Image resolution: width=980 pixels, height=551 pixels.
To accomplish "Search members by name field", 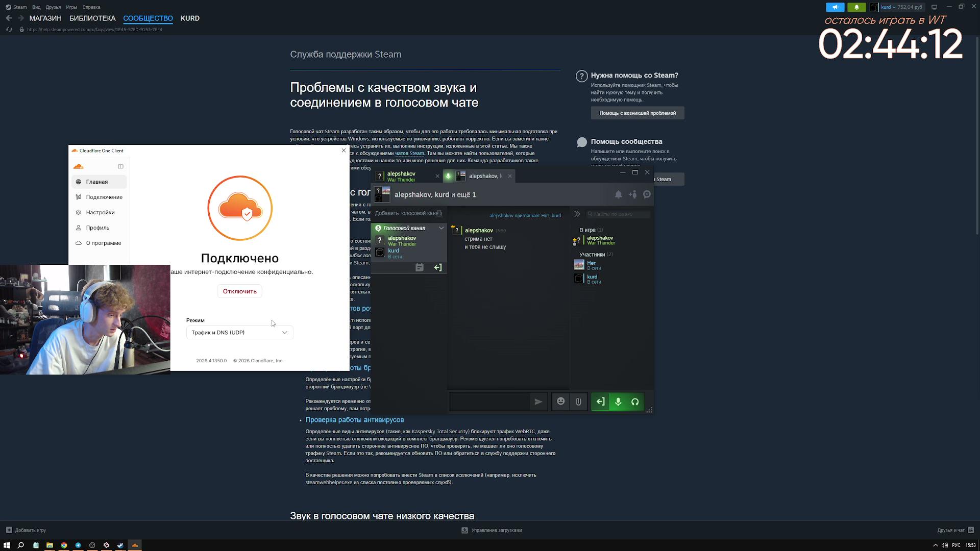I will click(x=618, y=214).
